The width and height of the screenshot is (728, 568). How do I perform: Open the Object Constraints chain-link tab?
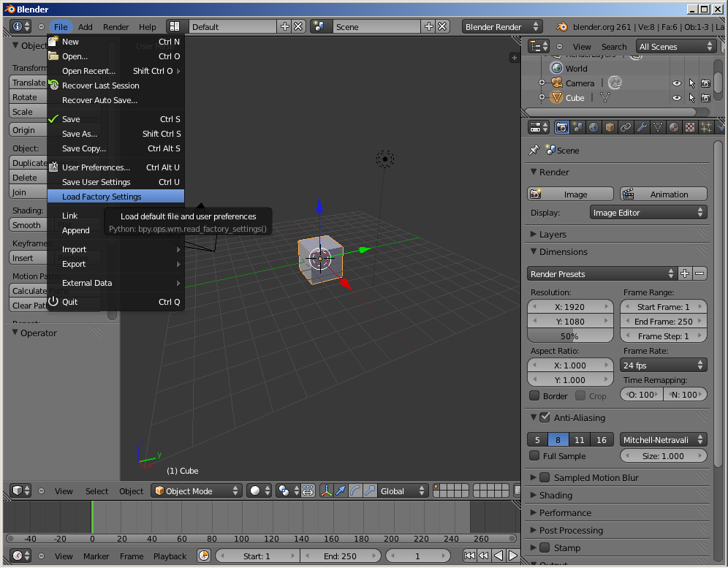pos(626,127)
